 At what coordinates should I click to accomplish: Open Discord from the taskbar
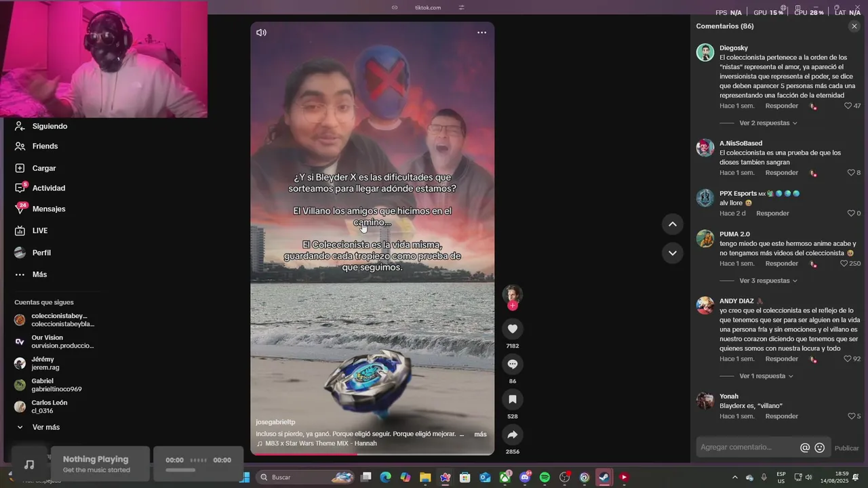[525, 477]
